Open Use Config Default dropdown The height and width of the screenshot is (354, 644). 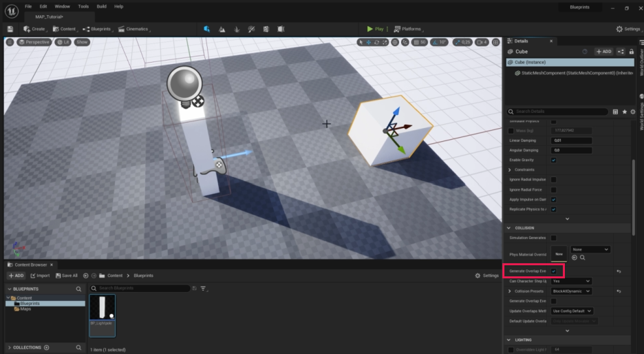[x=572, y=311]
